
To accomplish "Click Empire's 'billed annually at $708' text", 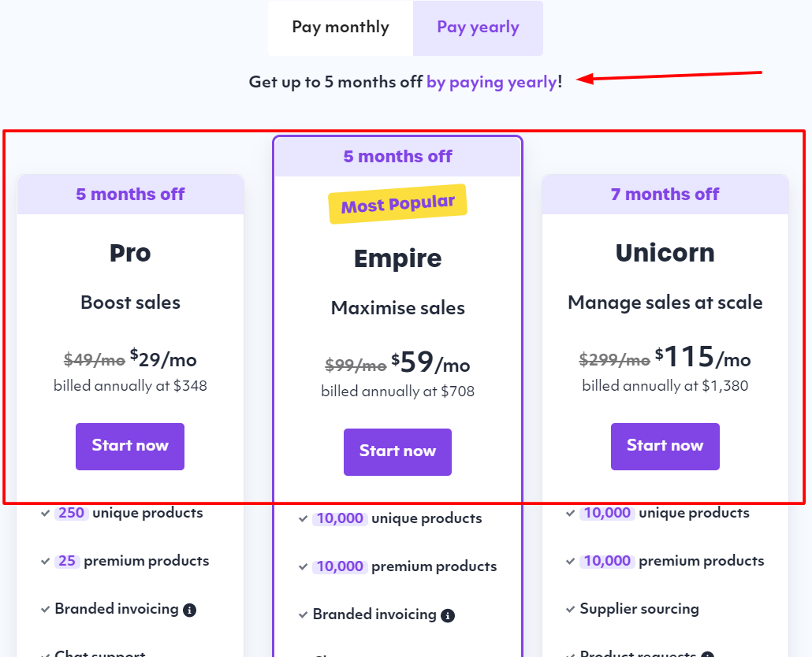I will click(x=397, y=391).
